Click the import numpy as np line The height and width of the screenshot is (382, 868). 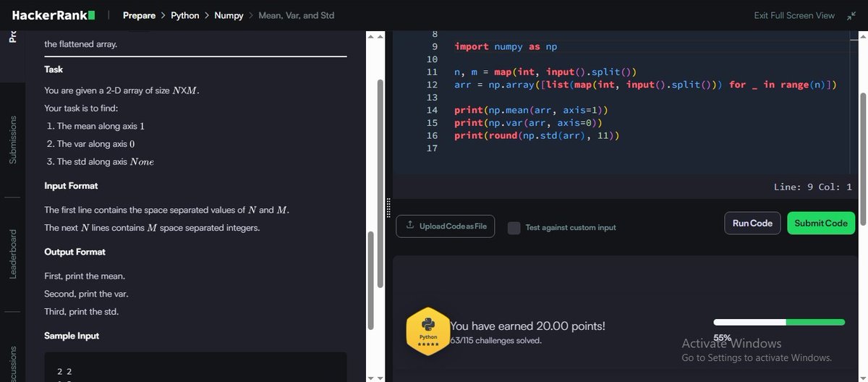pos(506,46)
